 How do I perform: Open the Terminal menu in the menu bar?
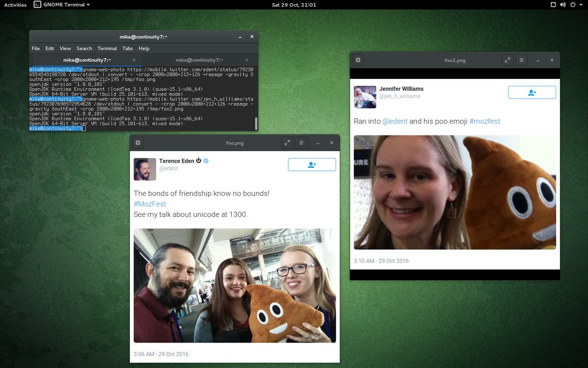(107, 49)
